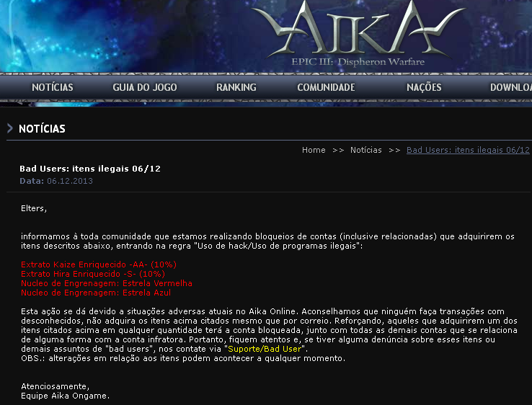
Task: Click red text Nucleo de Engrenagem: Estrela Azul
Action: click(96, 293)
